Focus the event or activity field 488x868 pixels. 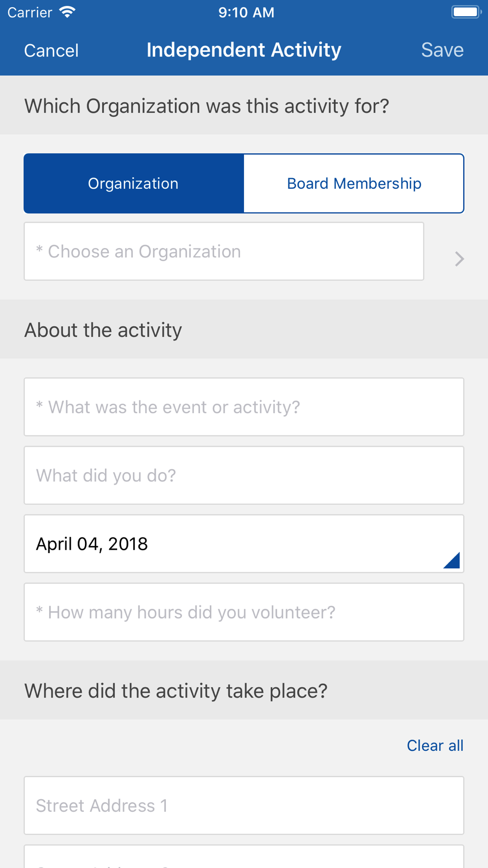click(244, 407)
